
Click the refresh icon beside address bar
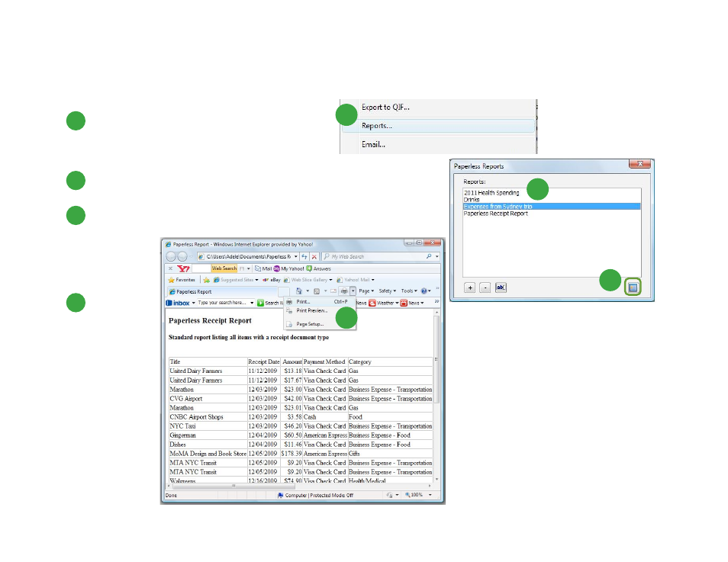tap(304, 256)
